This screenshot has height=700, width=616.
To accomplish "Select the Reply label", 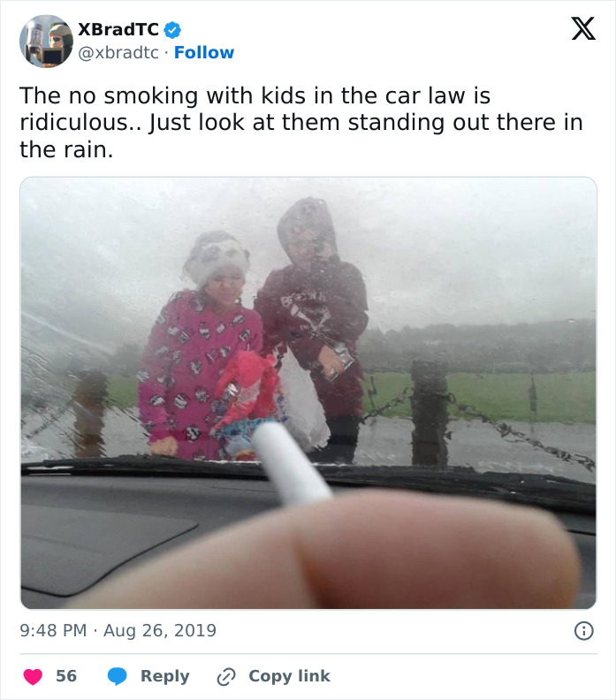I will (165, 676).
